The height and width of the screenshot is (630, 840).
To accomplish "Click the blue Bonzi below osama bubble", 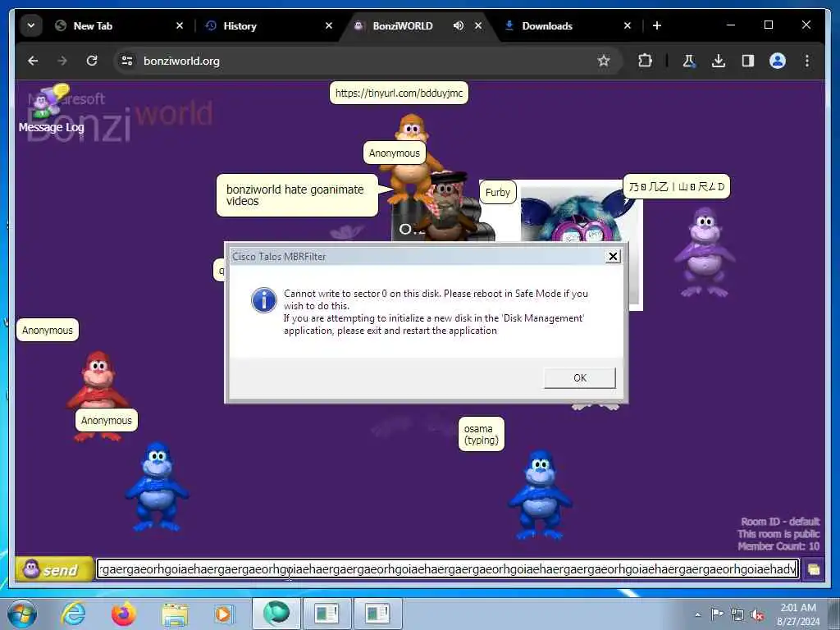I will [x=540, y=495].
